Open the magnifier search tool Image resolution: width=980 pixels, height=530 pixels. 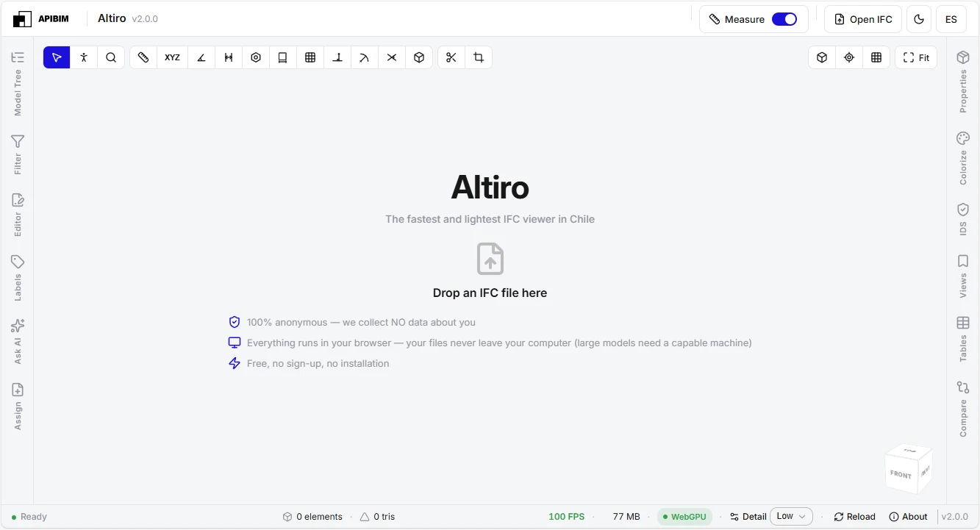(x=111, y=57)
